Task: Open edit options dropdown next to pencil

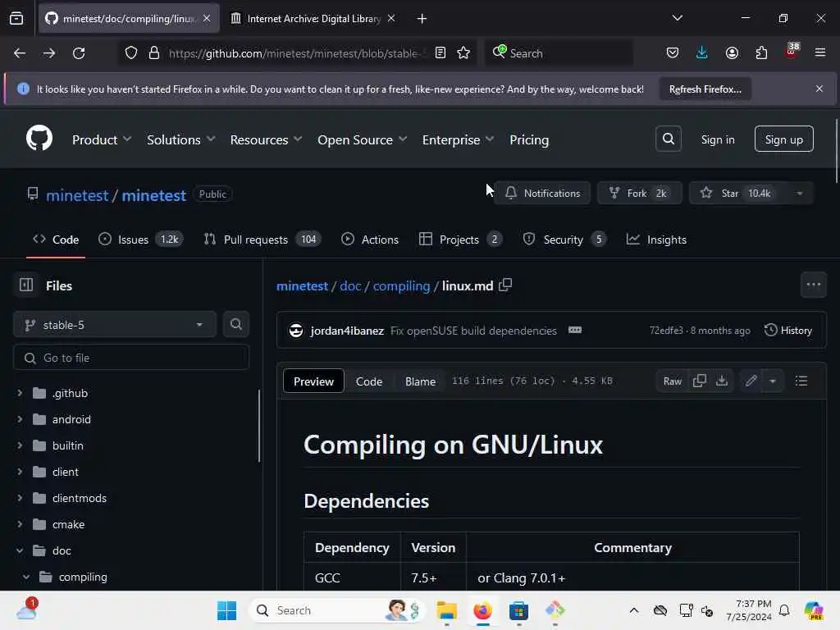Action: [x=773, y=381]
